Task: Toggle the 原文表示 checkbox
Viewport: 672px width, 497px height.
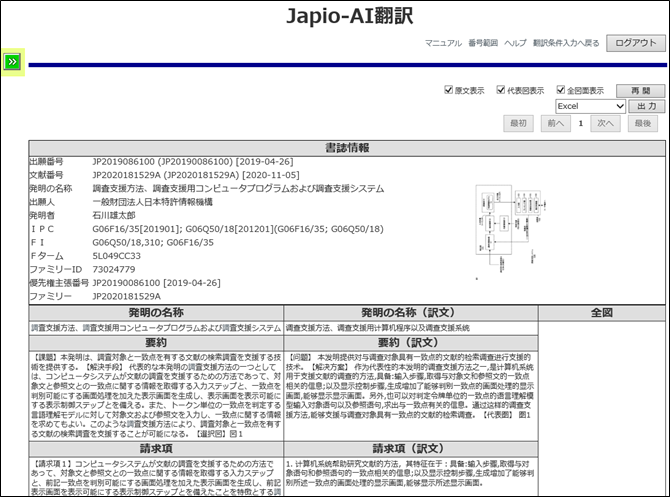Action: (x=449, y=90)
